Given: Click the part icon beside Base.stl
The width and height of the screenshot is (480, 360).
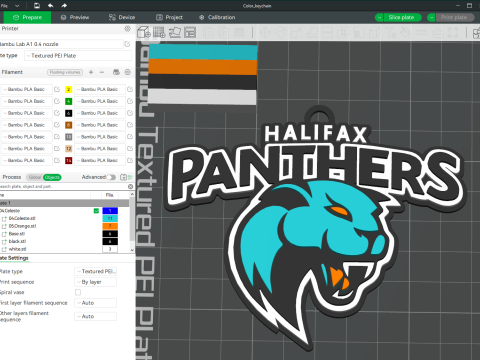Looking at the screenshot, I should click(x=4, y=234).
